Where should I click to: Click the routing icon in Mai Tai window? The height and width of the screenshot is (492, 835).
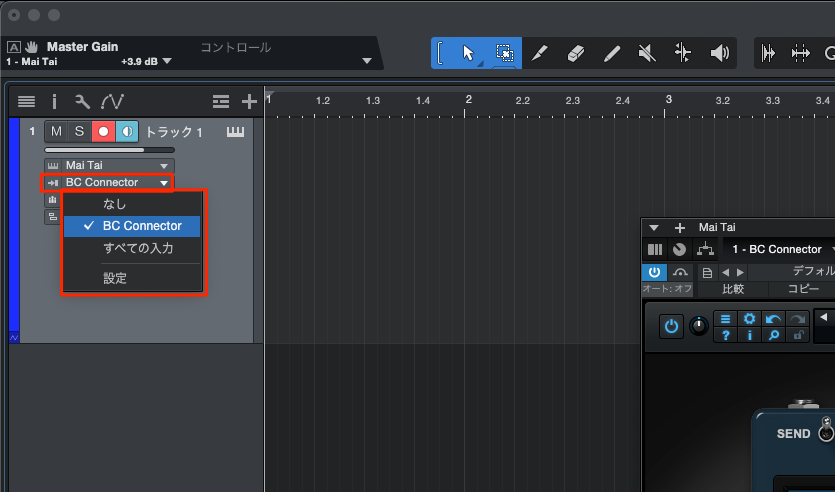tap(705, 249)
